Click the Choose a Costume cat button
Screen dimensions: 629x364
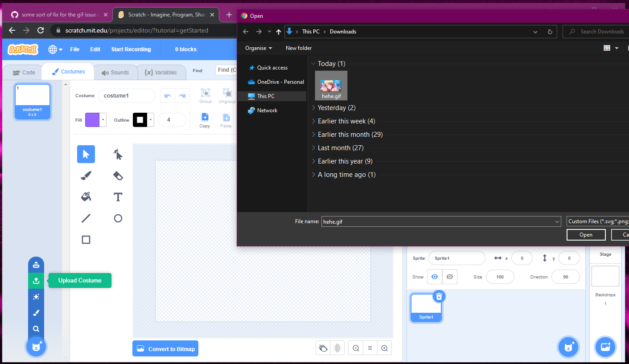click(36, 347)
